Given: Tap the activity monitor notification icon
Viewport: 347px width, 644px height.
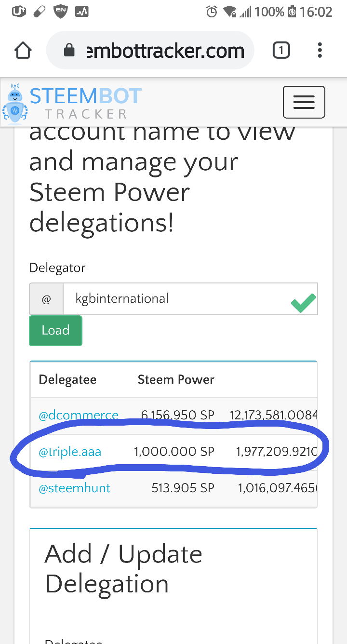Looking at the screenshot, I should coord(81,11).
